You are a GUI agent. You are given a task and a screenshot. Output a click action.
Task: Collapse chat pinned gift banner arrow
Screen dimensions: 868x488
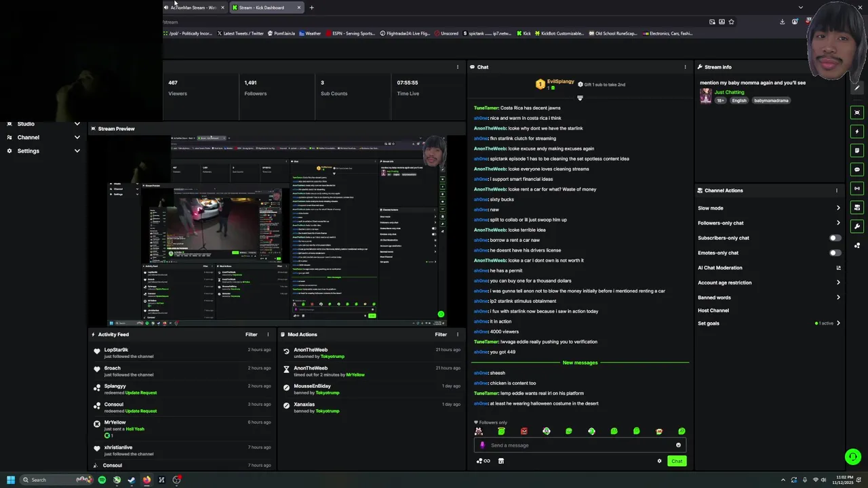click(x=580, y=98)
